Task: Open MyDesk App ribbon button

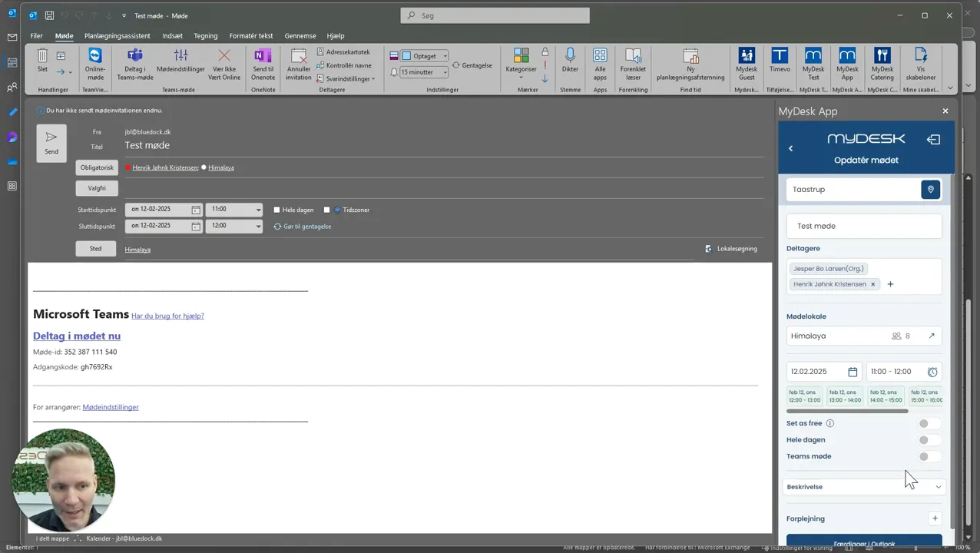Action: pyautogui.click(x=847, y=64)
